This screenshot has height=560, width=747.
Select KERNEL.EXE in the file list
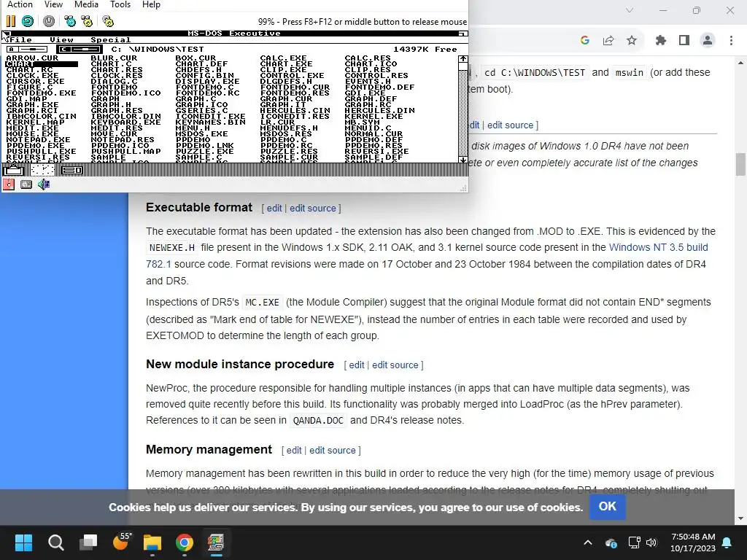tap(374, 116)
